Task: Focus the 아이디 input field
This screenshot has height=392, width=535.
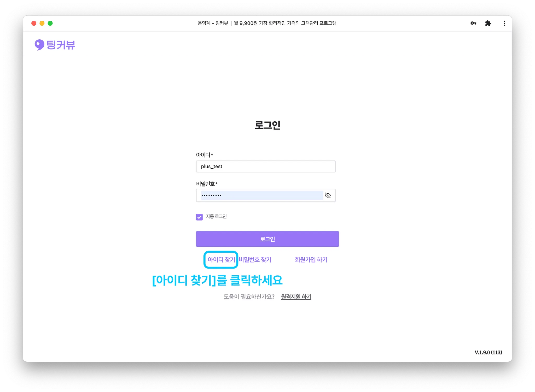Action: tap(265, 167)
